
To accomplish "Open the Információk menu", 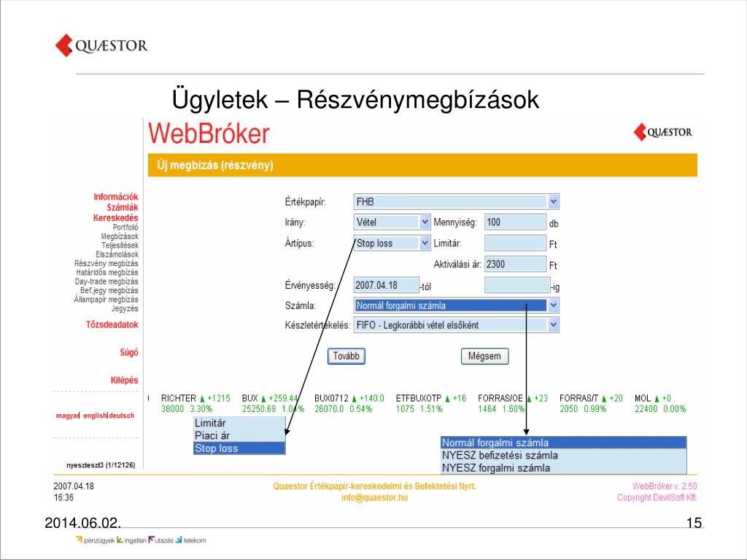I will 116,197.
